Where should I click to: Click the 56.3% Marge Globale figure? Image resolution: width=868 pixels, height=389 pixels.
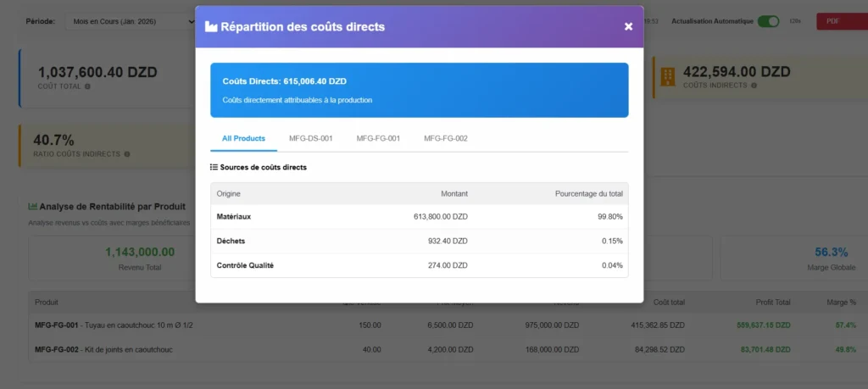click(x=832, y=253)
